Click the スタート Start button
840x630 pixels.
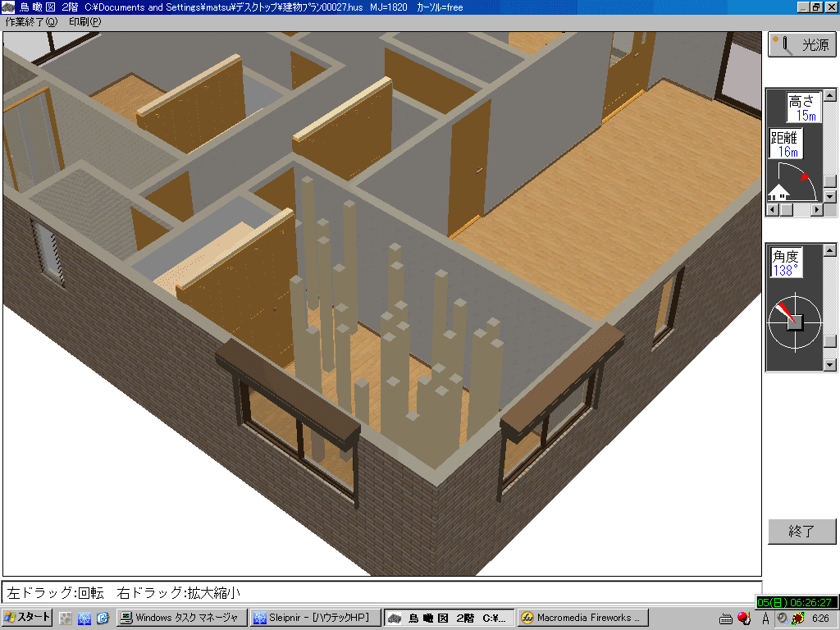click(x=25, y=618)
